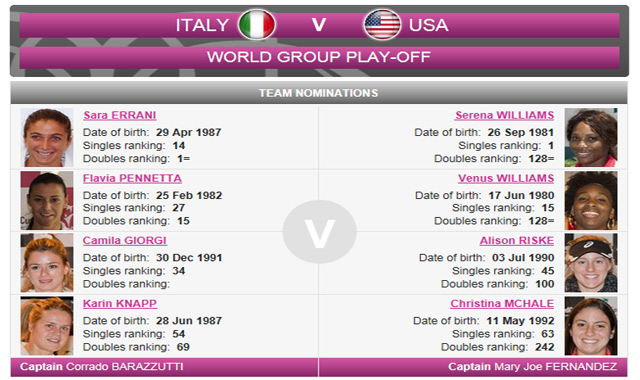The width and height of the screenshot is (640, 380).
Task: Open Camila GIORGI's profile link
Action: tap(124, 240)
